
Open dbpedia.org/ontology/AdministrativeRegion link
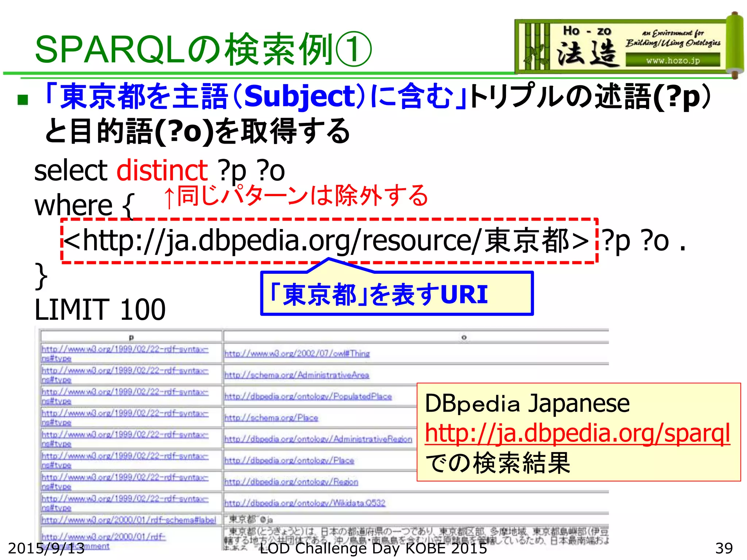pyautogui.click(x=318, y=439)
